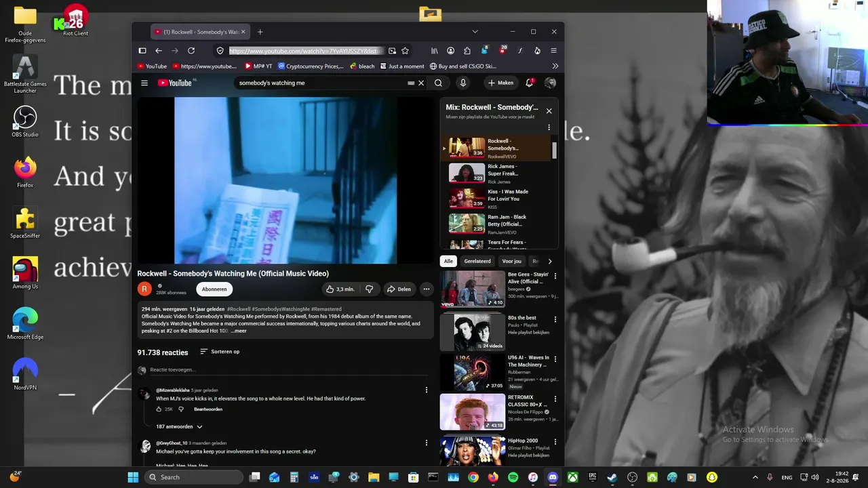Image resolution: width=868 pixels, height=488 pixels.
Task: Select the Gerelateerd filter chip
Action: [x=477, y=261]
